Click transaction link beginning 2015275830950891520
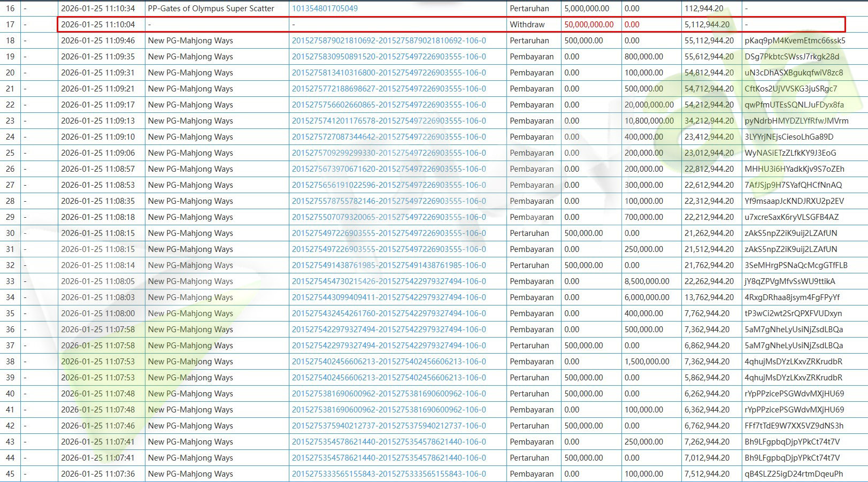The width and height of the screenshot is (868, 482). pos(389,57)
